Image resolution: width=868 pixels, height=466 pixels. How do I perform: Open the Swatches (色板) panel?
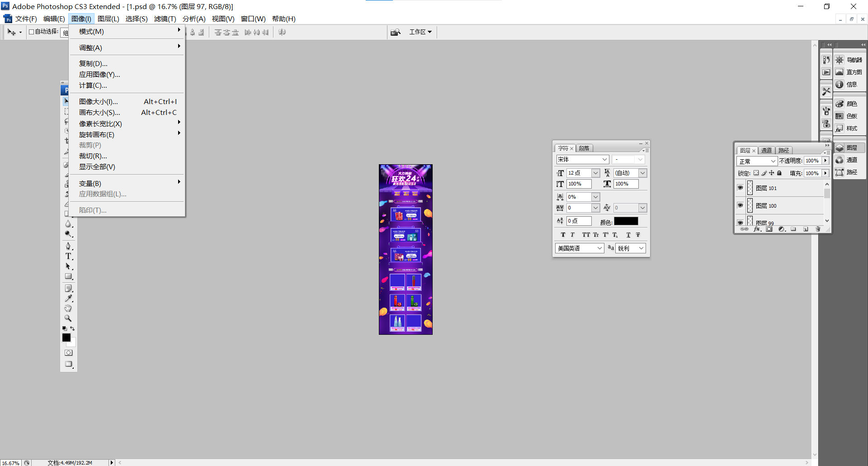tap(849, 116)
